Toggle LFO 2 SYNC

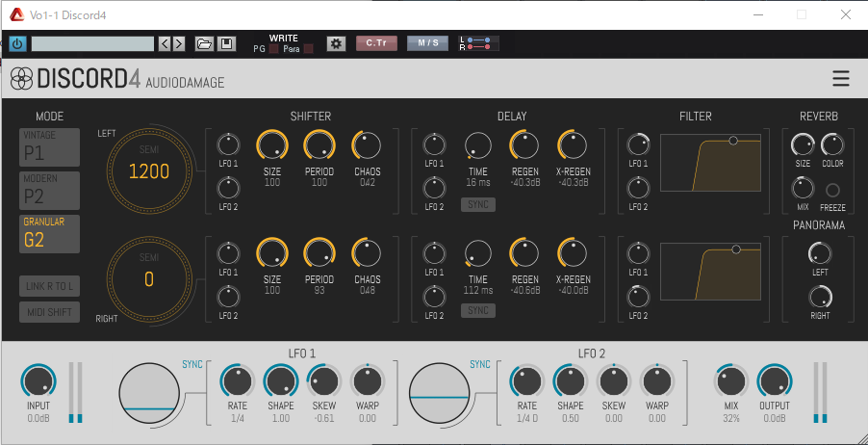(x=480, y=364)
